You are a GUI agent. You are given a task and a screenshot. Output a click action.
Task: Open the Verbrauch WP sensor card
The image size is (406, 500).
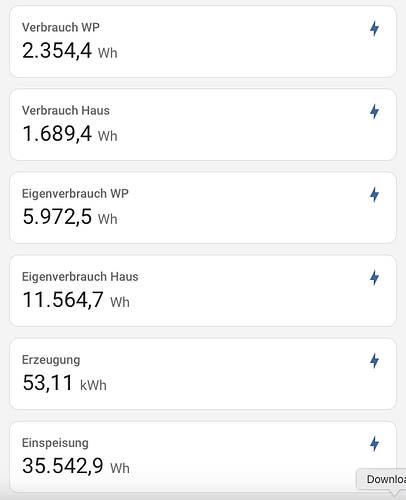203,42
